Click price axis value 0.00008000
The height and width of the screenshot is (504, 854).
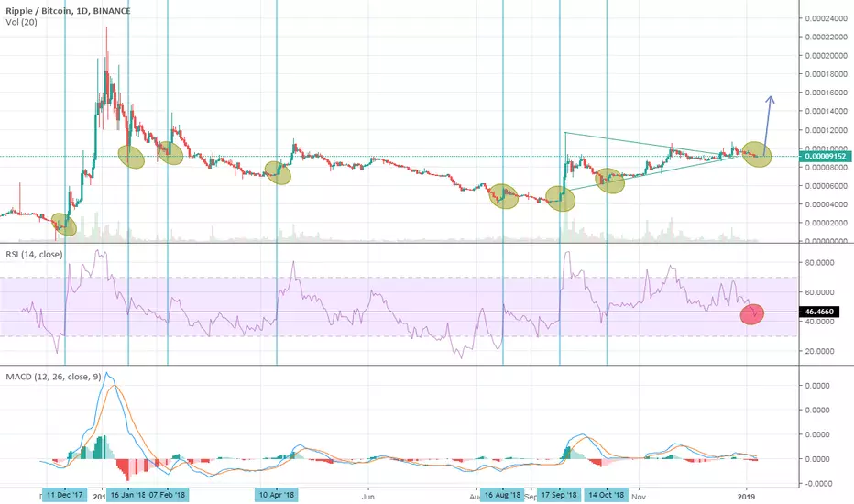pyautogui.click(x=827, y=168)
